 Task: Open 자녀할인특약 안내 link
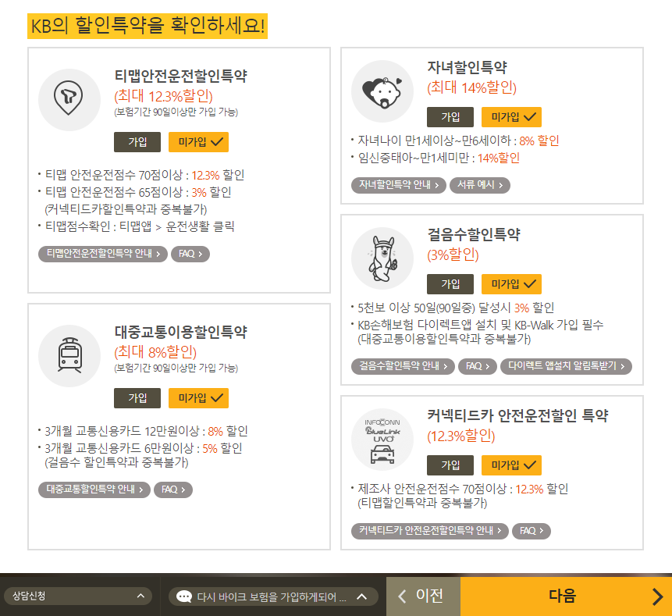tap(399, 185)
